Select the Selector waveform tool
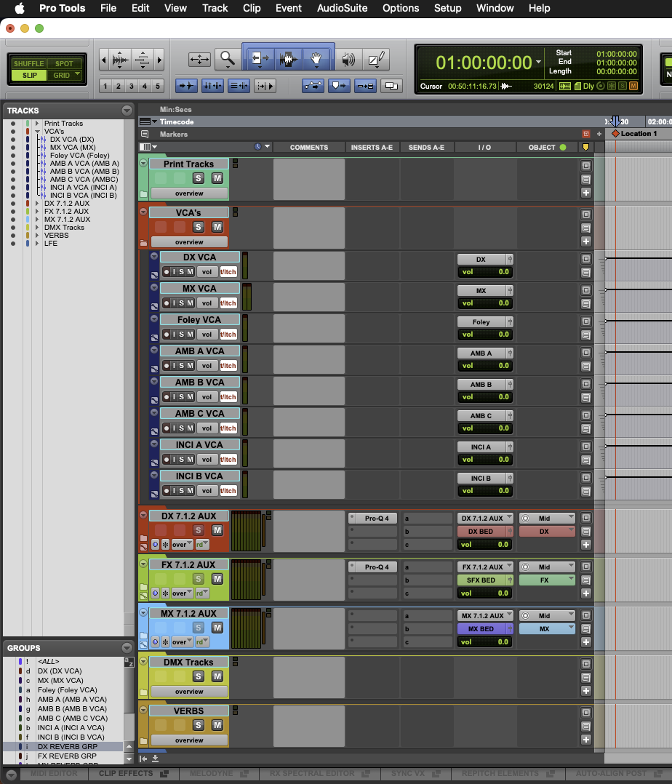Image resolution: width=672 pixels, height=784 pixels. pyautogui.click(x=288, y=60)
